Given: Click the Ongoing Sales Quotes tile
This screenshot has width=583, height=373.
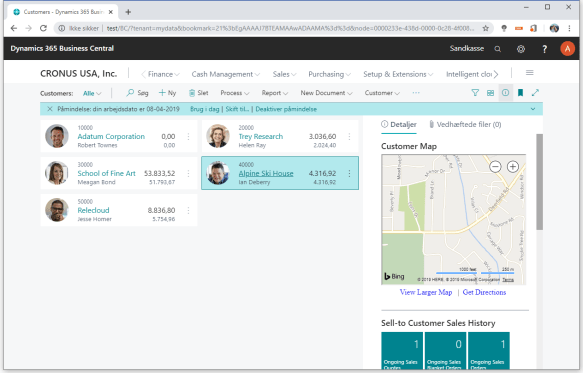Looking at the screenshot, I should 402,351.
